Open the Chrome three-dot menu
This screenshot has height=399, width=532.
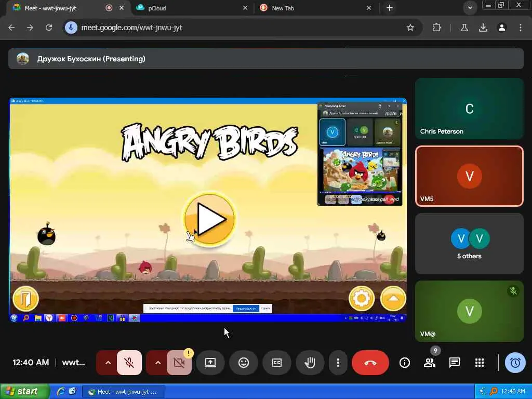point(521,28)
